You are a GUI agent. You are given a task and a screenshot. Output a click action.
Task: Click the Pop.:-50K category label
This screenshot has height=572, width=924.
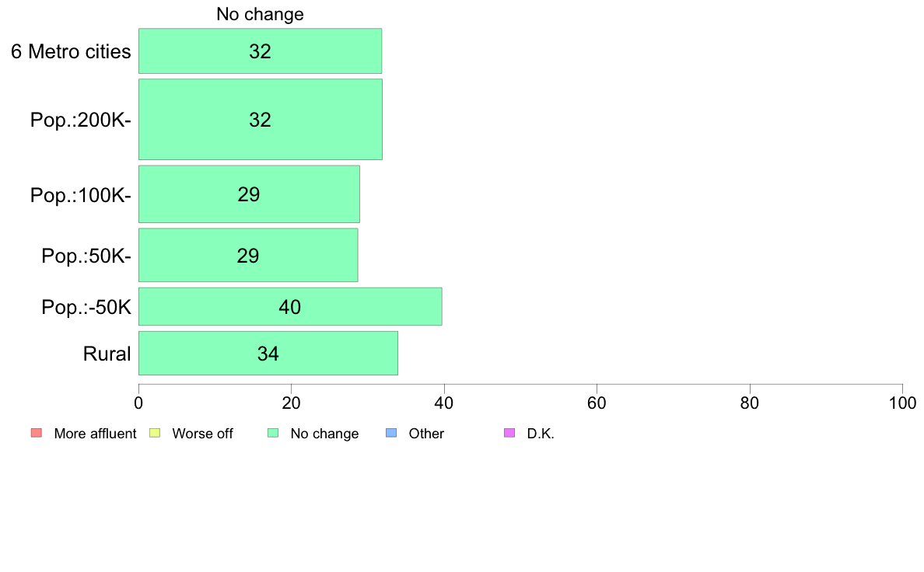tap(86, 308)
